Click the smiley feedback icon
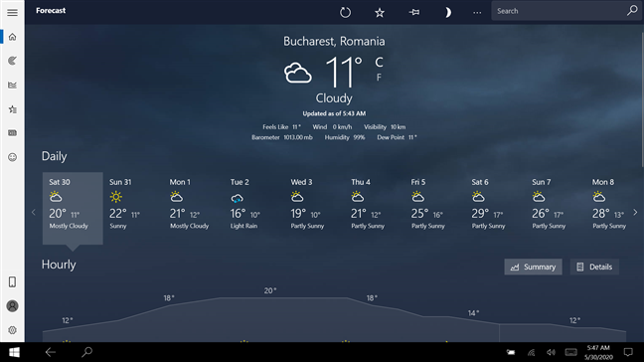The height and width of the screenshot is (362, 644). (x=12, y=157)
